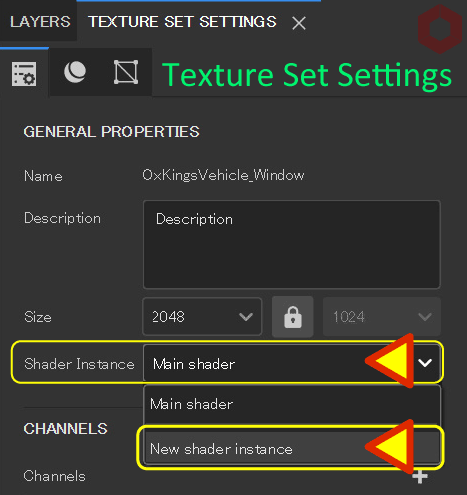Open the square UV projection icon tab
Viewport: 467px width, 495px height.
126,72
